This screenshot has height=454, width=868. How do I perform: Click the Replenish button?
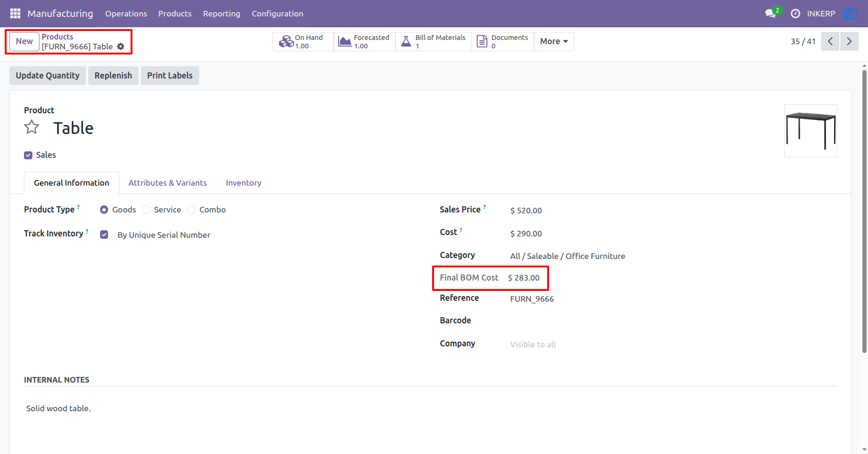[113, 76]
